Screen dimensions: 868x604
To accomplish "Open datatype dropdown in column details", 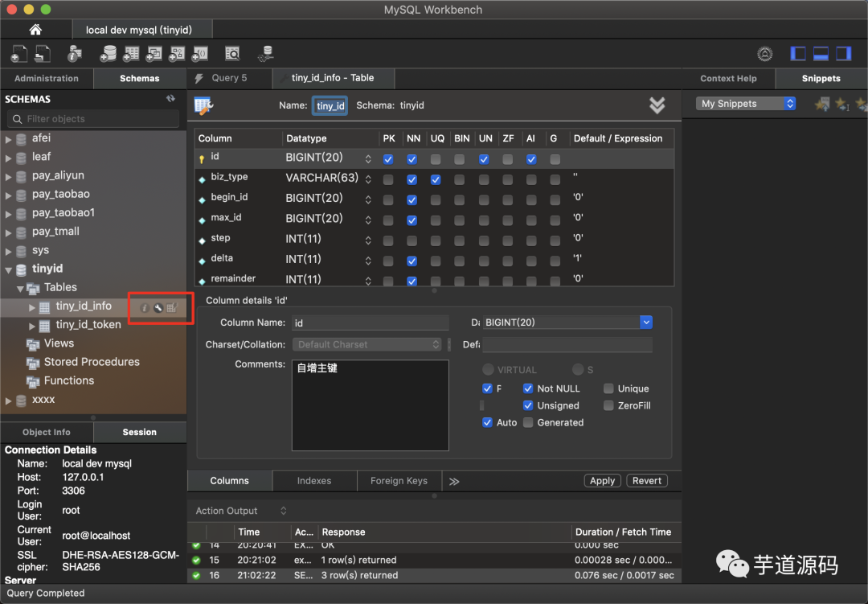I will [x=646, y=323].
